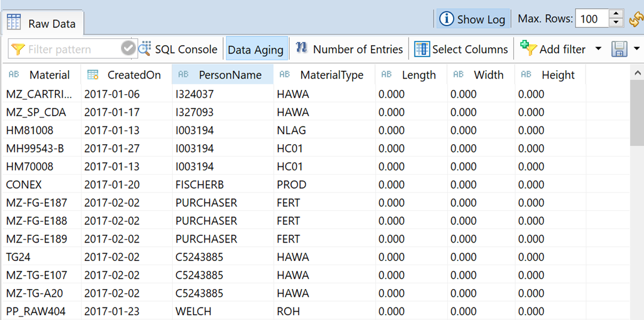Click the AB type icon in Length header
The height and width of the screenshot is (320, 644).
[x=386, y=74]
